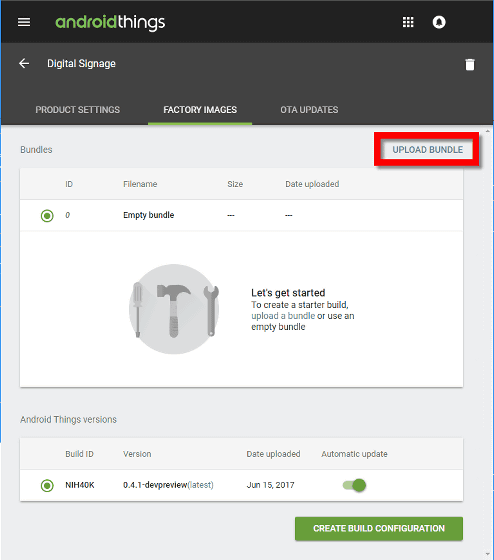Click the 'Date uploaded' header in Bundles table
The image size is (494, 560).
click(x=312, y=184)
